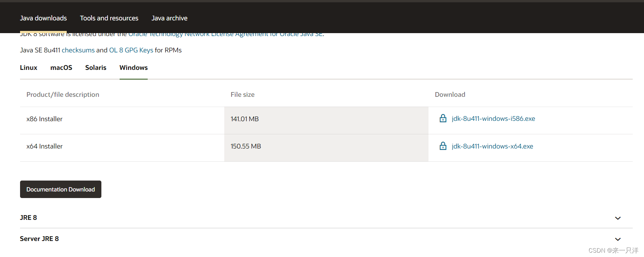Screen dimensions: 644x257
Task: Click lock icon beside jdk-8u411-windows-x64.exe
Action: (443, 146)
